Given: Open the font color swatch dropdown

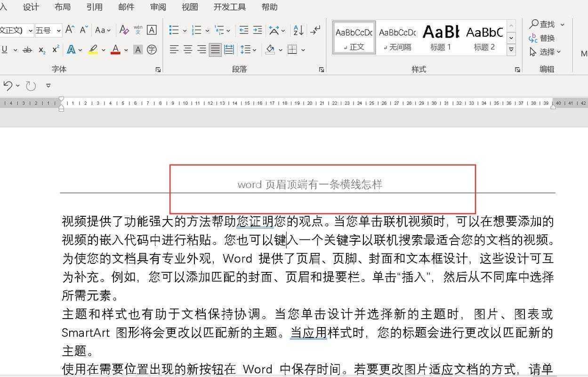Looking at the screenshot, I should pos(125,49).
